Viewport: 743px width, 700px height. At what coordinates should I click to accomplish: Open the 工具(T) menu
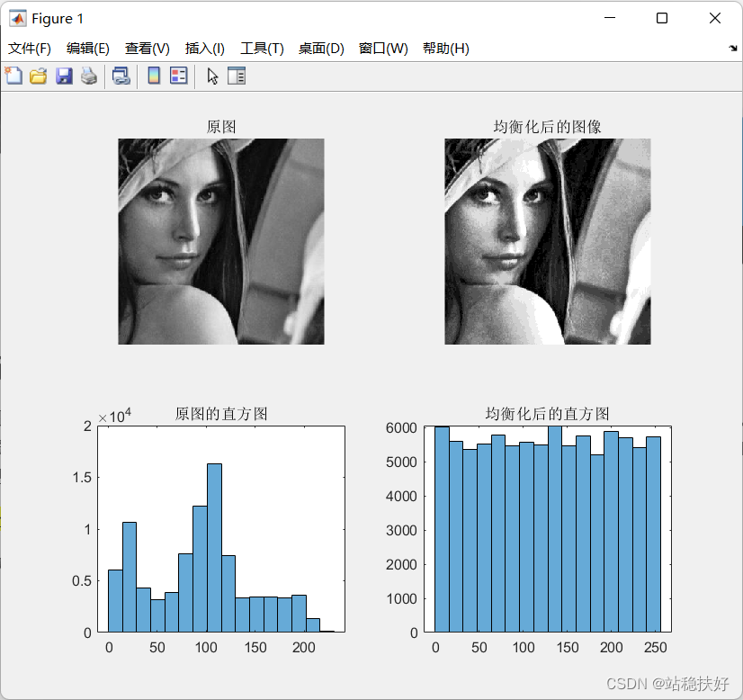[262, 49]
